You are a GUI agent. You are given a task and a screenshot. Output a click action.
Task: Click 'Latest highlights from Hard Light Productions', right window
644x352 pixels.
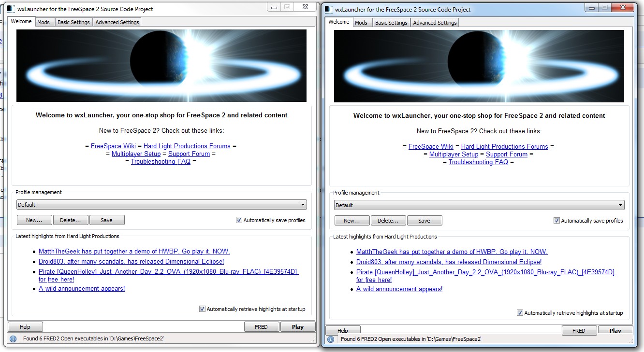pyautogui.click(x=385, y=237)
